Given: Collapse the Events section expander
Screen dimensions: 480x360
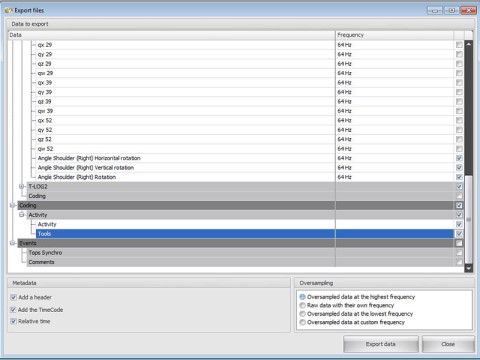Looking at the screenshot, I should click(x=13, y=243).
